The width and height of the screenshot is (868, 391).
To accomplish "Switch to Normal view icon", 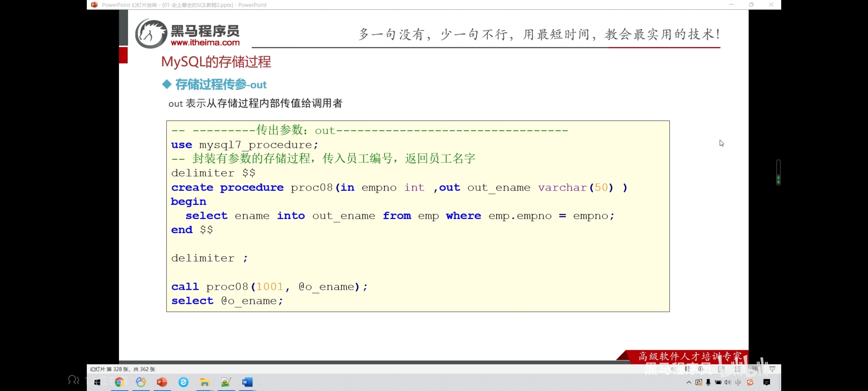I will [721, 369].
